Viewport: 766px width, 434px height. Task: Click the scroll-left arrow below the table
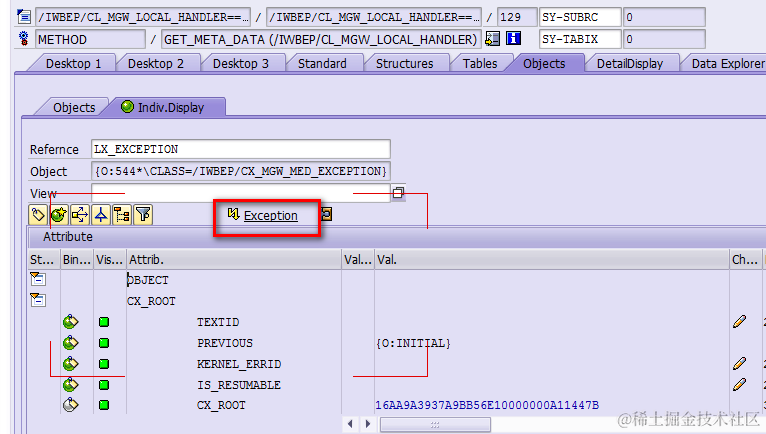pos(350,424)
